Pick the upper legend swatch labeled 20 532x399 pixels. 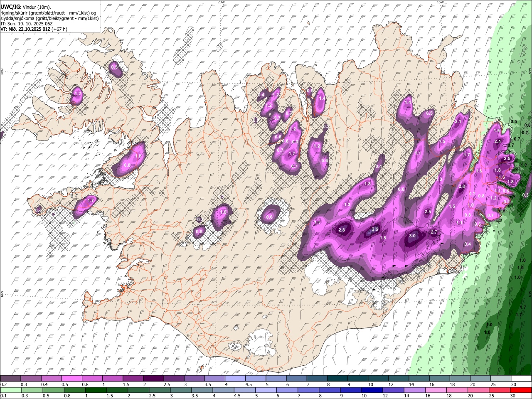click(x=480, y=378)
